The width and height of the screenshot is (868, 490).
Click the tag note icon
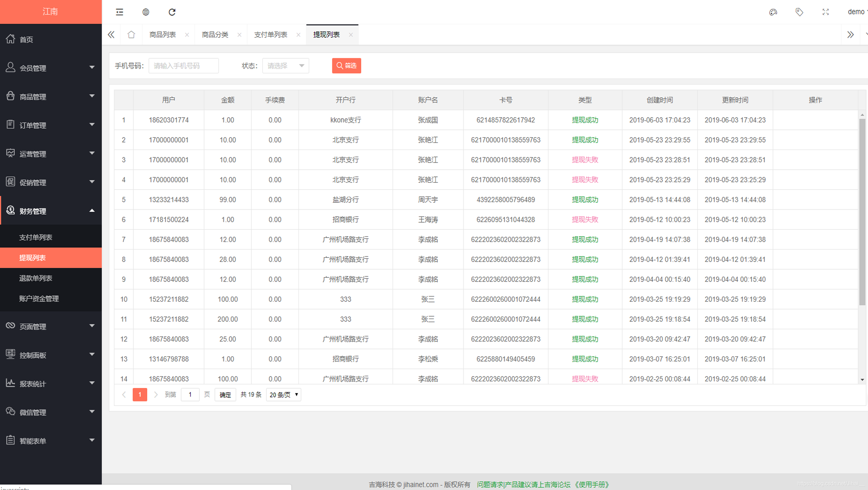click(799, 12)
